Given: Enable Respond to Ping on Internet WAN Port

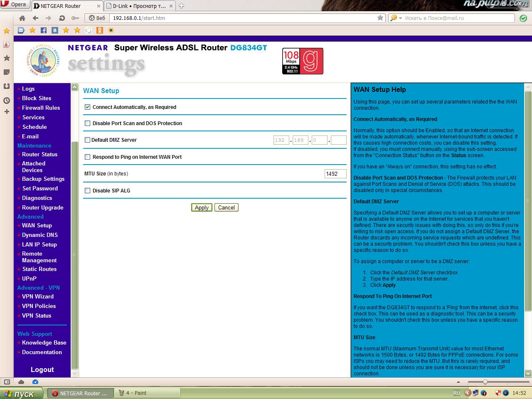Looking at the screenshot, I should pos(87,157).
